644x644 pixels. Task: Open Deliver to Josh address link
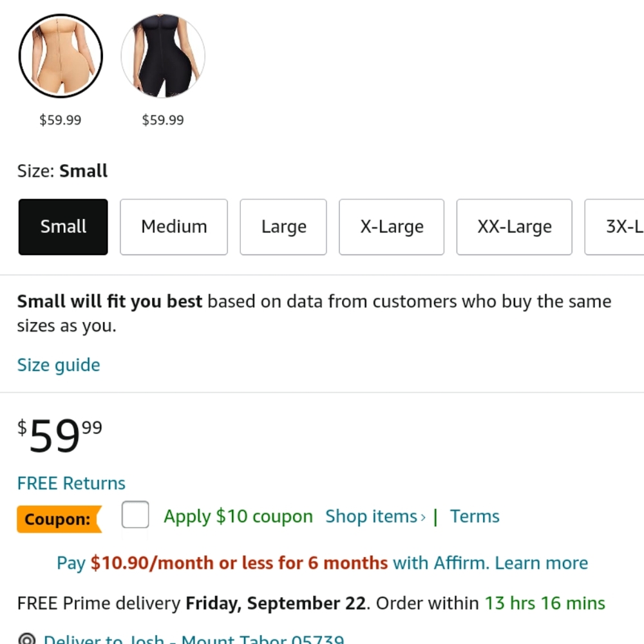[x=194, y=639]
